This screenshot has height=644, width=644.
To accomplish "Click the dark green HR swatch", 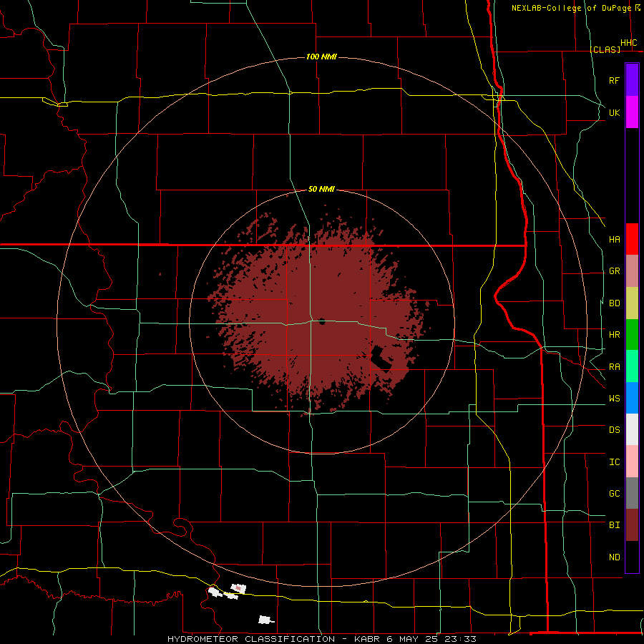I will (x=632, y=335).
